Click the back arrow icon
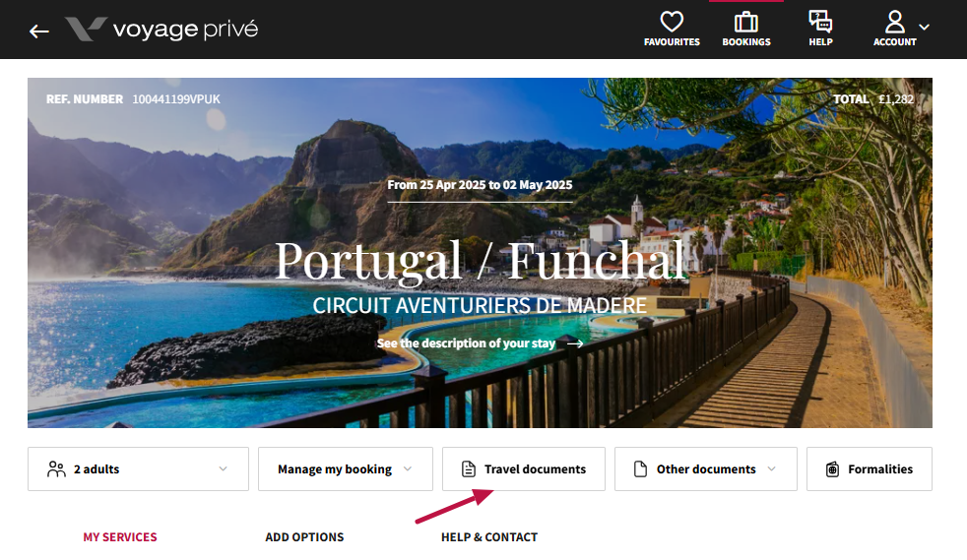 39,31
